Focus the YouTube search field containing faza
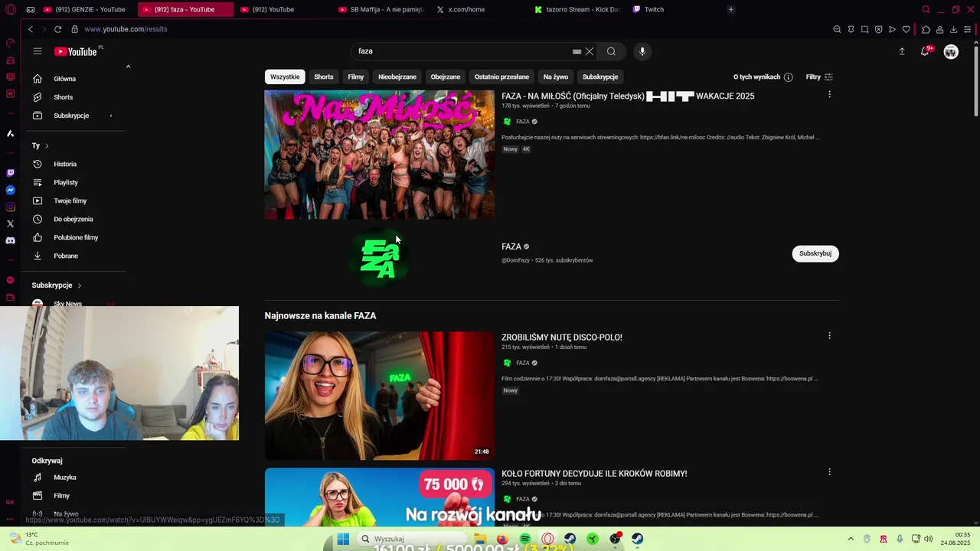The image size is (980, 551). tap(463, 51)
